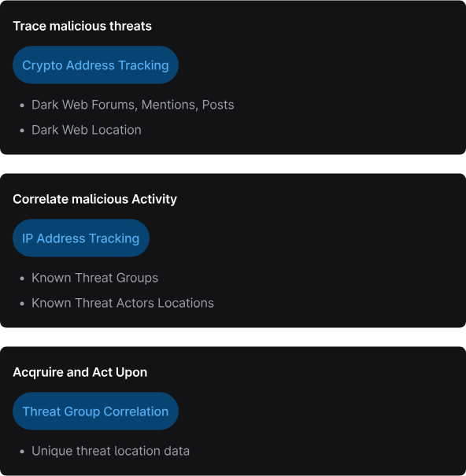The width and height of the screenshot is (466, 476).
Task: Click bullet dot before Dark Web Location
Action: tap(22, 131)
